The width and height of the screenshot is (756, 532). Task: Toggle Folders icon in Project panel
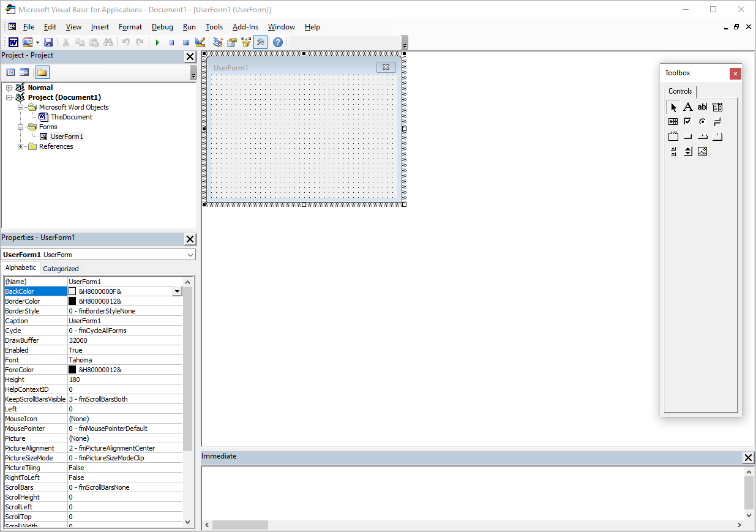click(x=42, y=72)
